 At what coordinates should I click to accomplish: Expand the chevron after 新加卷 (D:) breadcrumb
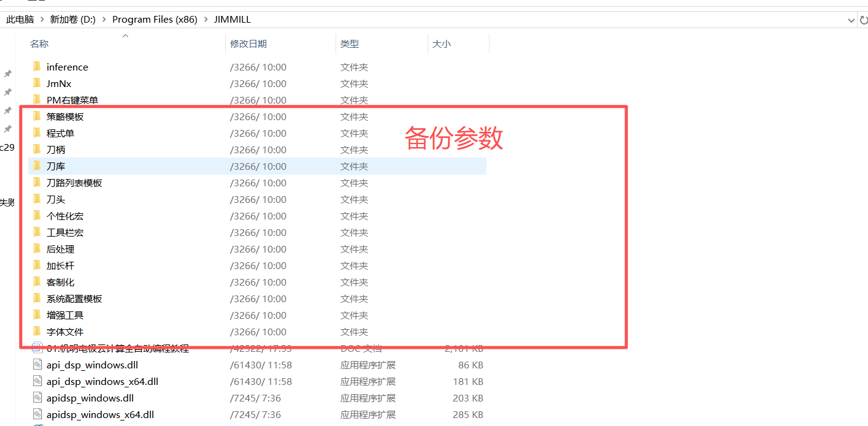tap(104, 20)
